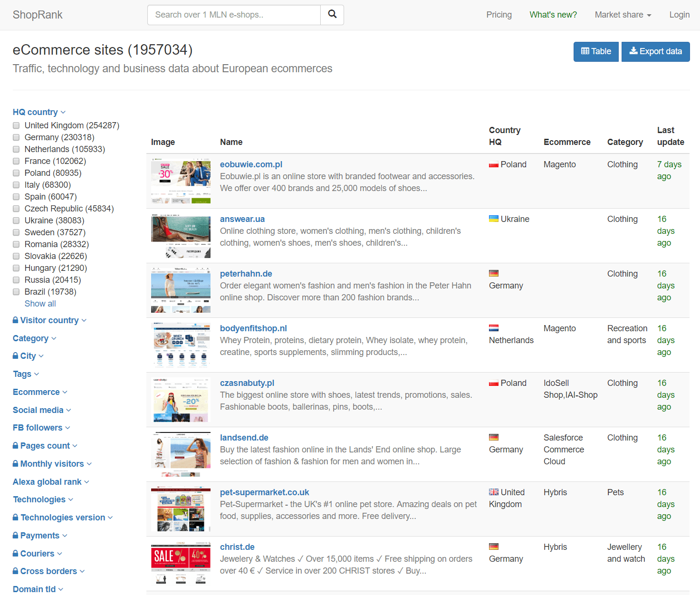Click the Poland flag in czasnabuty.pl row

494,383
